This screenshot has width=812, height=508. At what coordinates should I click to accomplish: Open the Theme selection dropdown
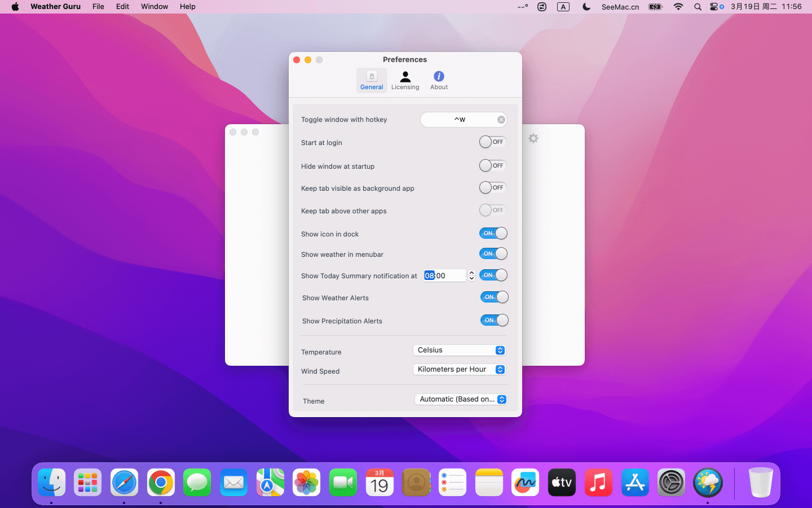(461, 400)
